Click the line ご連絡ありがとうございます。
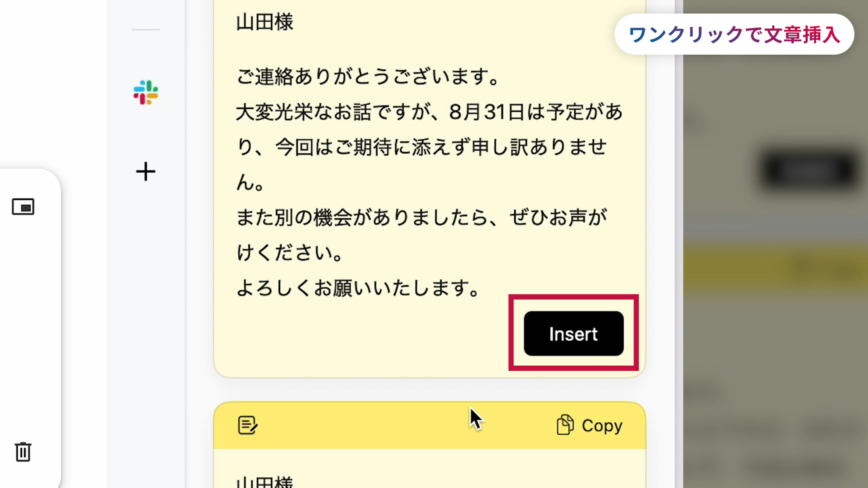 pos(367,77)
